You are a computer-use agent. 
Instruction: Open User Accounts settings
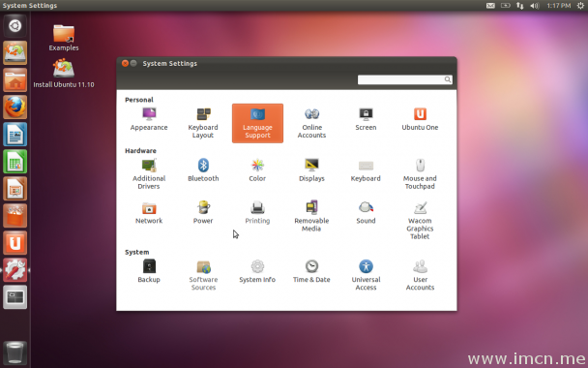[420, 275]
